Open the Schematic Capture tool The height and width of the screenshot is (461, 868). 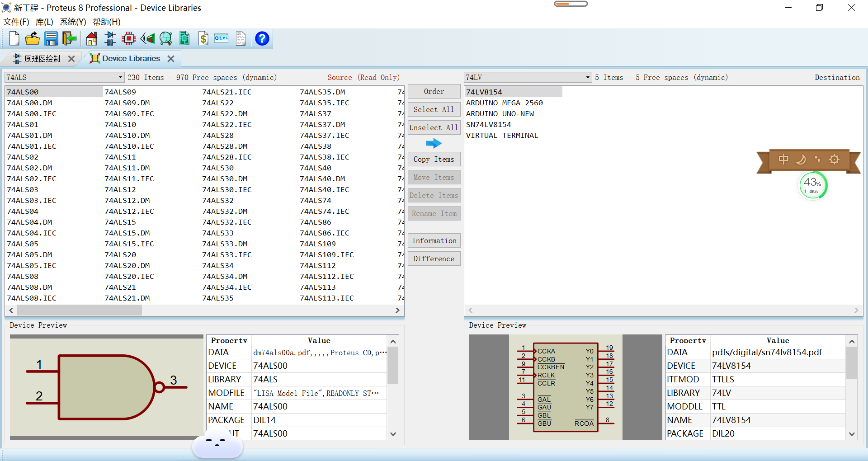tap(110, 38)
